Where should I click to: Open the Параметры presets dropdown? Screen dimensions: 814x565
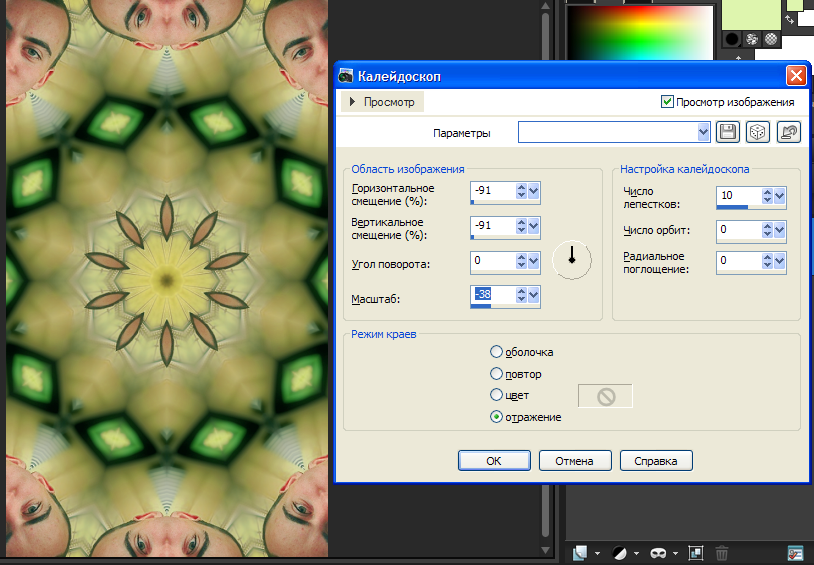703,132
